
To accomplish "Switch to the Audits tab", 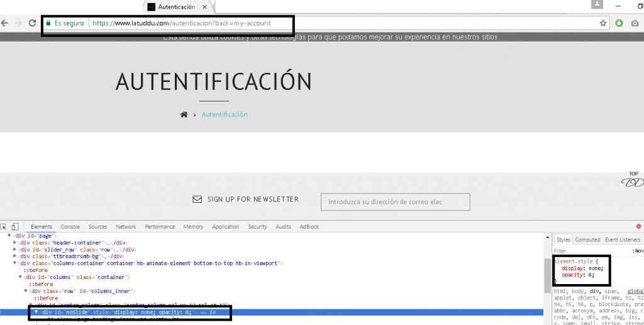I will [284, 227].
